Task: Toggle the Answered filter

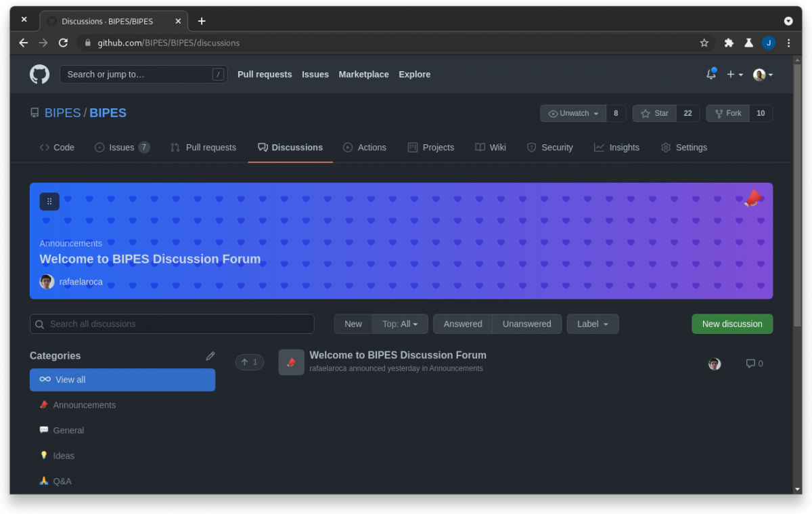Action: 463,324
